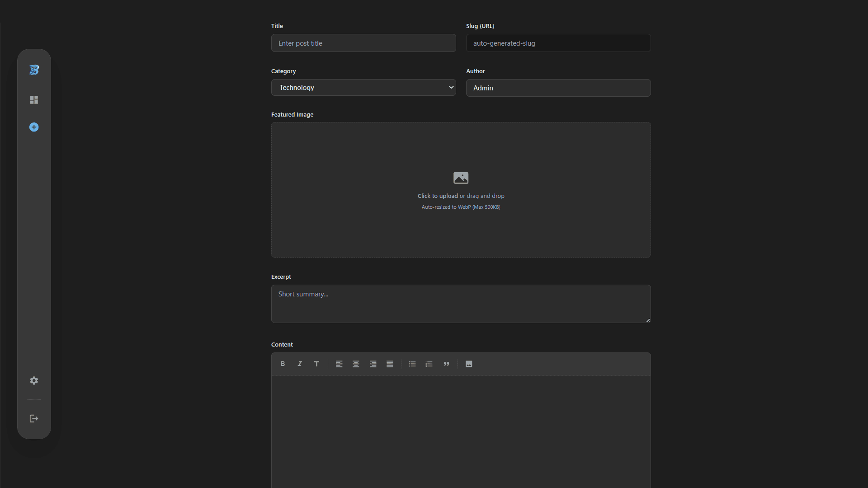
Task: Align content text left
Action: click(x=339, y=364)
